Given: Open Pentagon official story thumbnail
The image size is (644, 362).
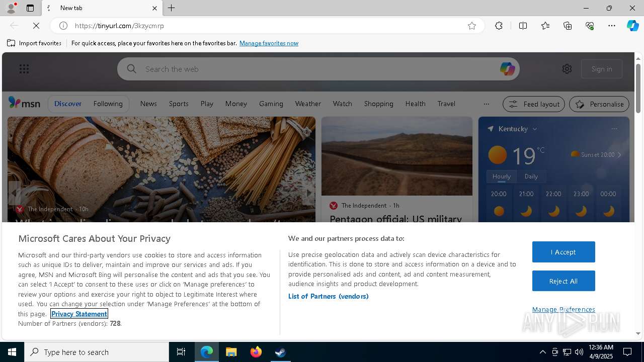Looking at the screenshot, I should click(397, 156).
